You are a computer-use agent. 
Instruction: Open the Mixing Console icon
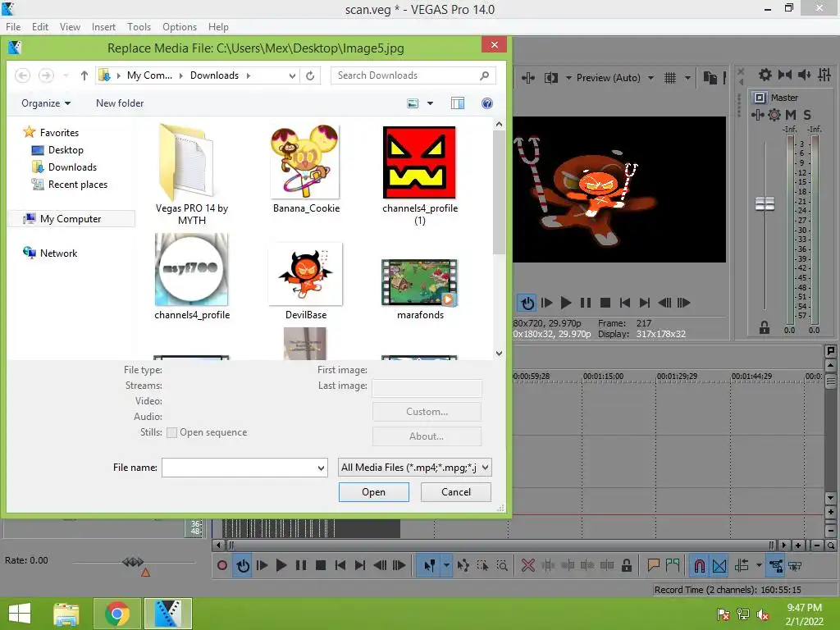[824, 75]
